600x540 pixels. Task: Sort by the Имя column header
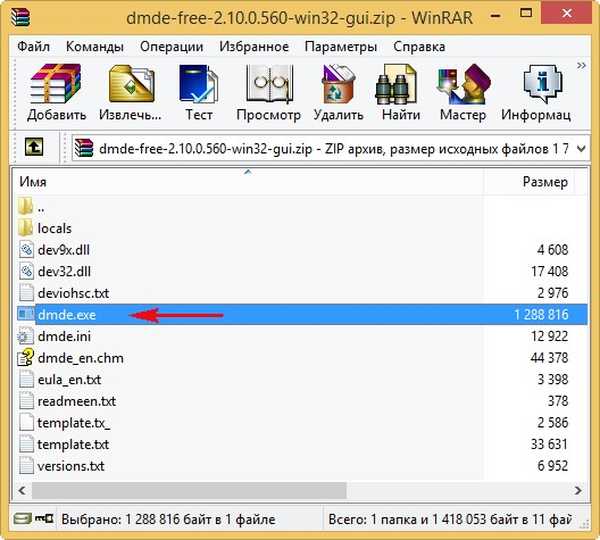tap(248, 181)
